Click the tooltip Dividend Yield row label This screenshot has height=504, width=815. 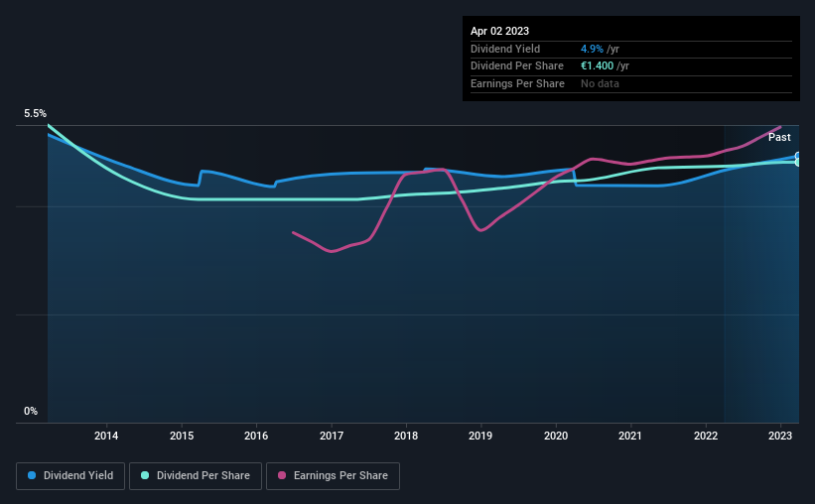pyautogui.click(x=505, y=49)
